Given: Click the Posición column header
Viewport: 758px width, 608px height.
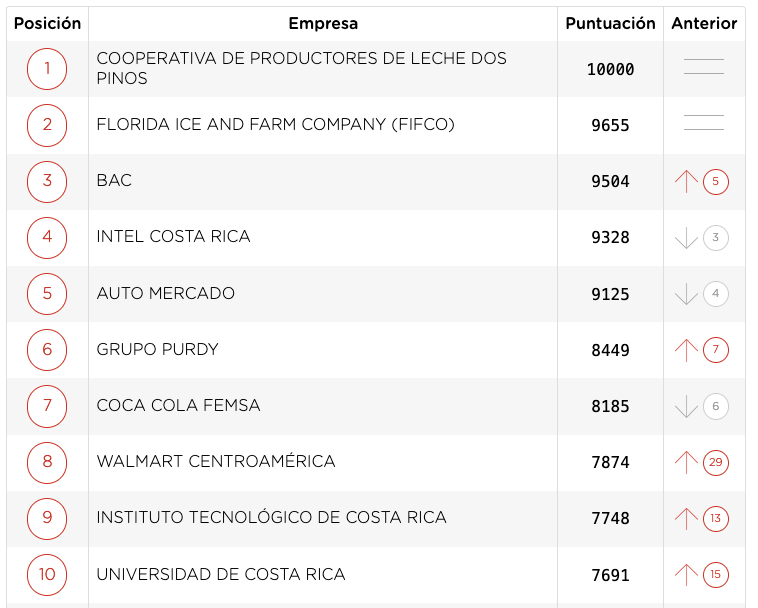Looking at the screenshot, I should click(47, 23).
